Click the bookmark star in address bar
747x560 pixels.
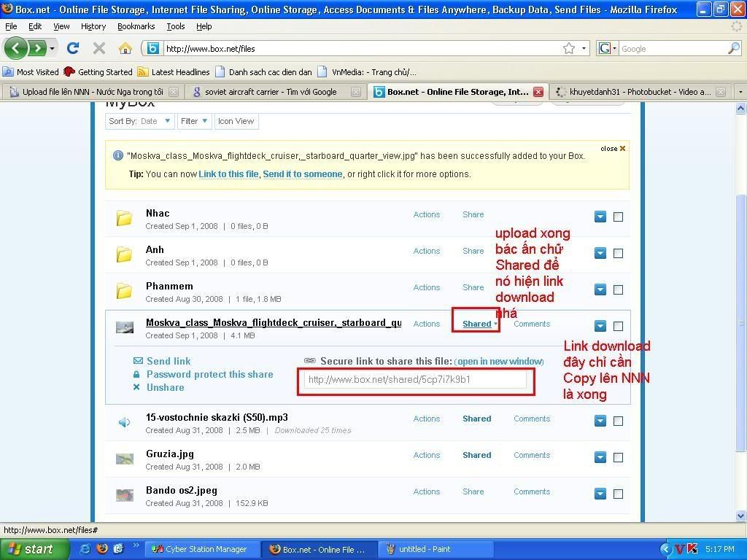569,49
